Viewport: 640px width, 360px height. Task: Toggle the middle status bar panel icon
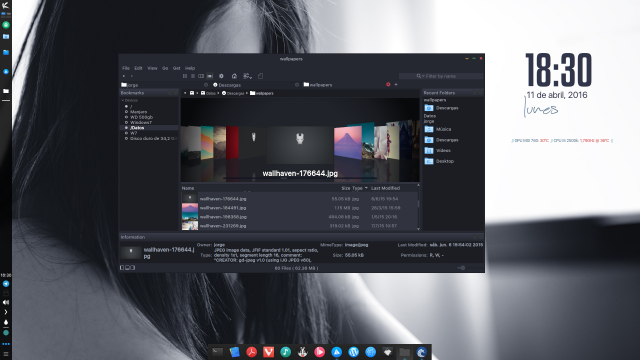(x=127, y=268)
